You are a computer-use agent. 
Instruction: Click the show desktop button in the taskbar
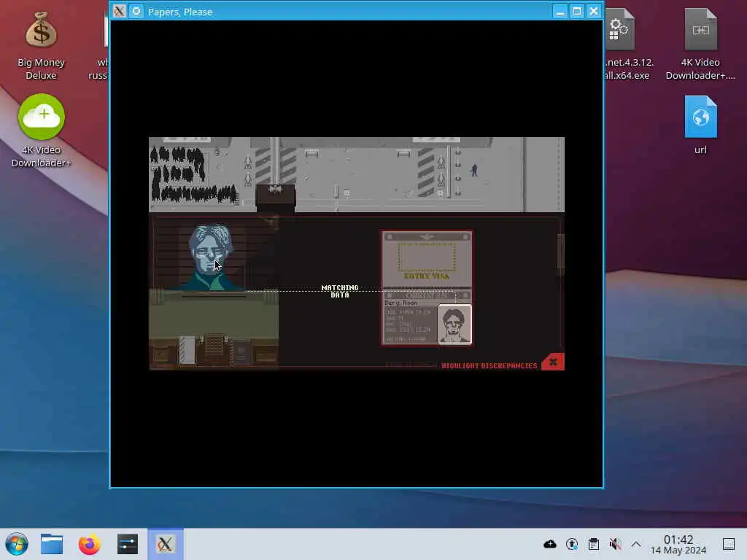(x=729, y=544)
